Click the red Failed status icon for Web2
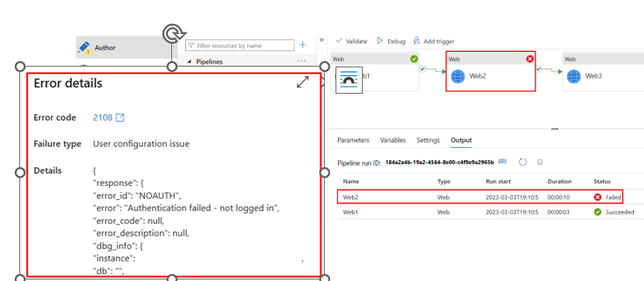 [x=598, y=197]
